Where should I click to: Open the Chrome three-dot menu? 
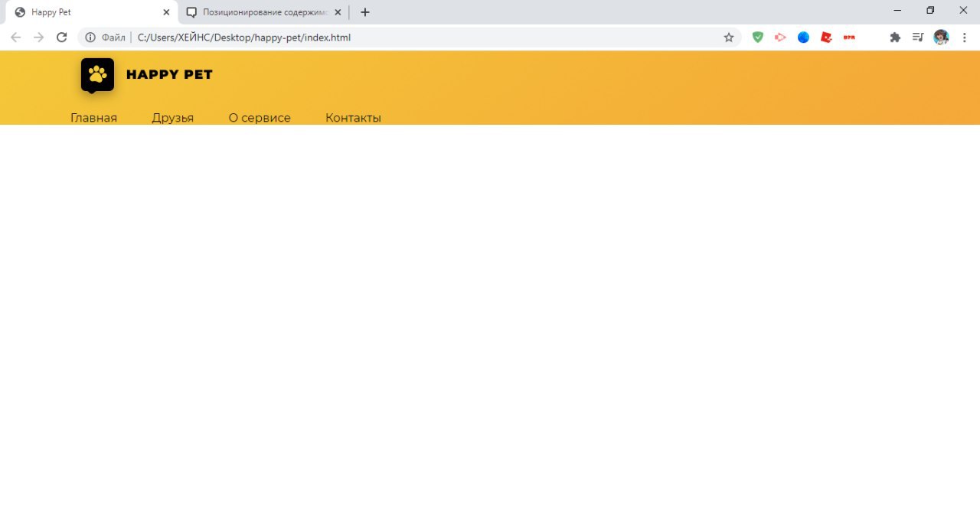[965, 37]
